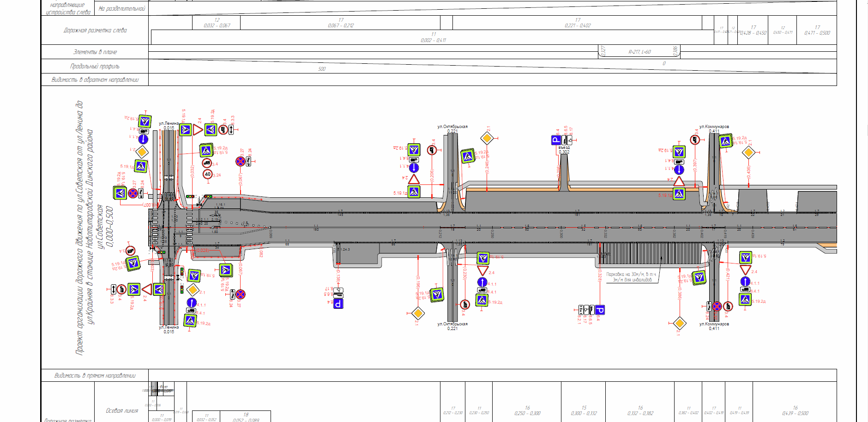This screenshot has height=422, width=868.
Task: Select the parking sign beside the 8.2.1 plate
Action: (x=599, y=310)
